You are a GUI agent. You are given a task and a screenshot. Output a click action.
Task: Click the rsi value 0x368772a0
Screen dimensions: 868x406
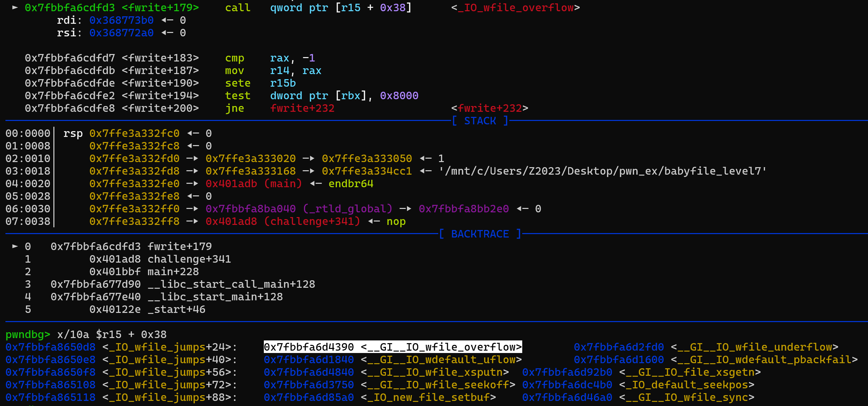pyautogui.click(x=121, y=33)
